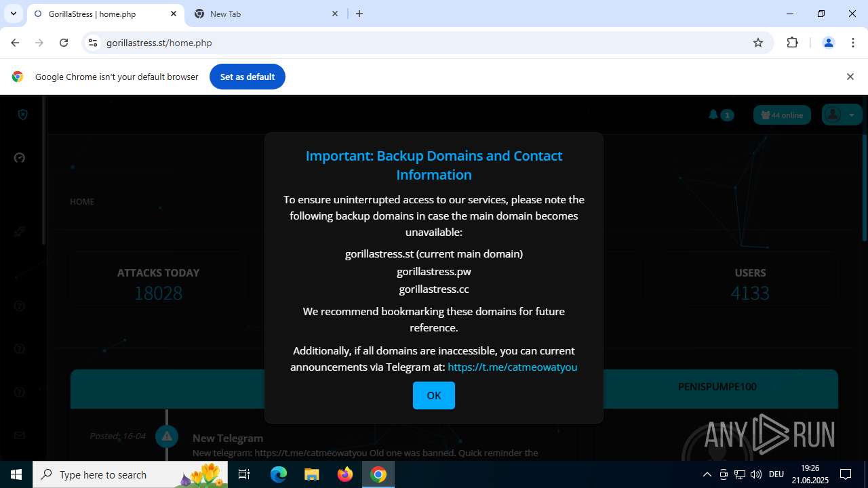The height and width of the screenshot is (488, 868).
Task: Click the 44 online button
Action: pyautogui.click(x=782, y=115)
